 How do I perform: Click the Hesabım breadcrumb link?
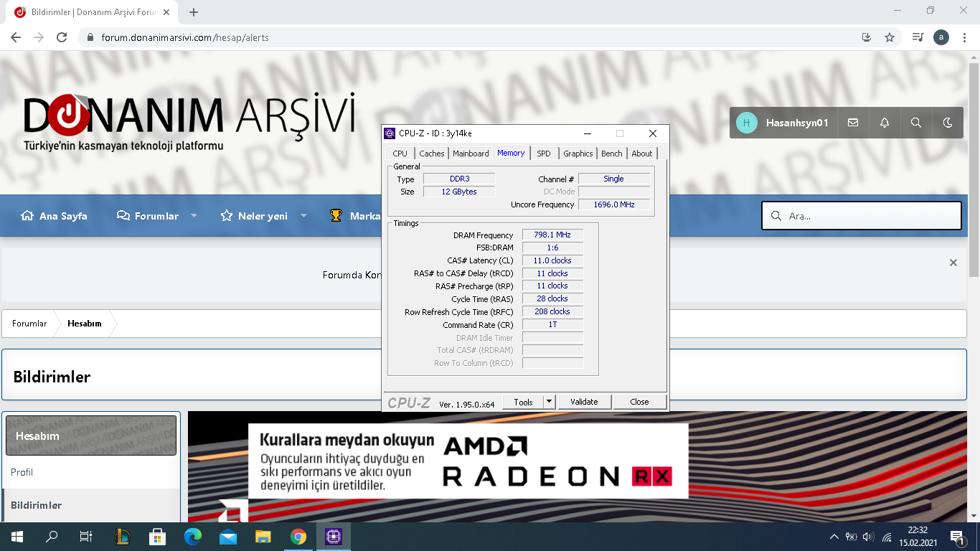[85, 324]
